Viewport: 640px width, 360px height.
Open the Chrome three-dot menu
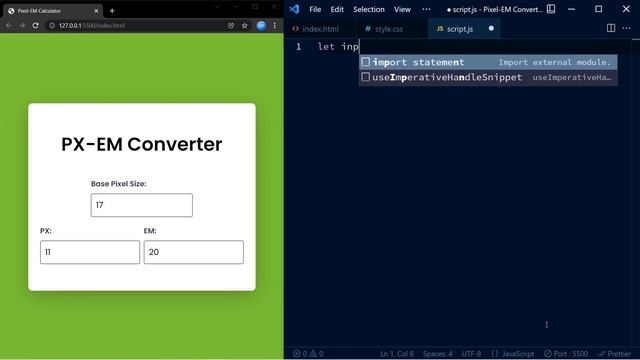pyautogui.click(x=275, y=25)
